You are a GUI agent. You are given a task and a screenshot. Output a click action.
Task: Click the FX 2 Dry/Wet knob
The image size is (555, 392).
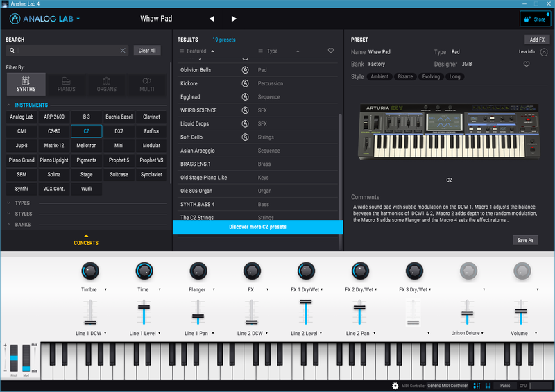click(360, 271)
